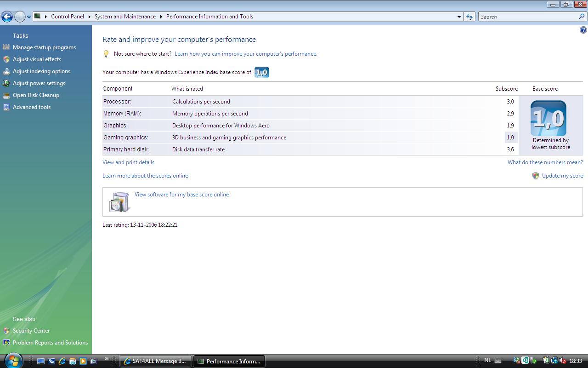
Task: Expand the arrow after Control Panel breadcrumb
Action: click(90, 17)
